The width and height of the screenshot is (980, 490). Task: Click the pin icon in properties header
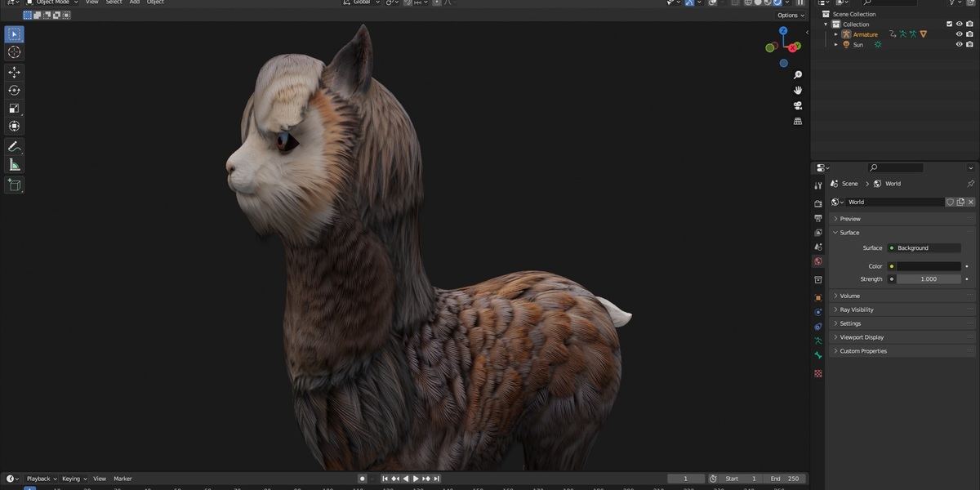click(x=970, y=184)
